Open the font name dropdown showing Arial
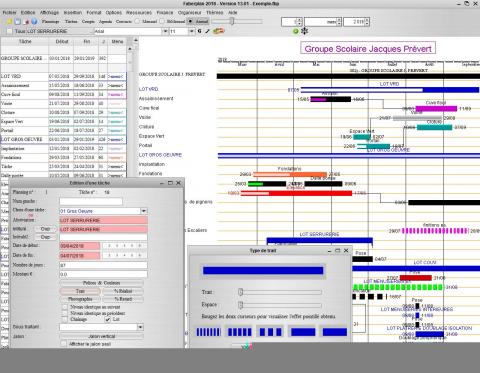 pyautogui.click(x=165, y=31)
